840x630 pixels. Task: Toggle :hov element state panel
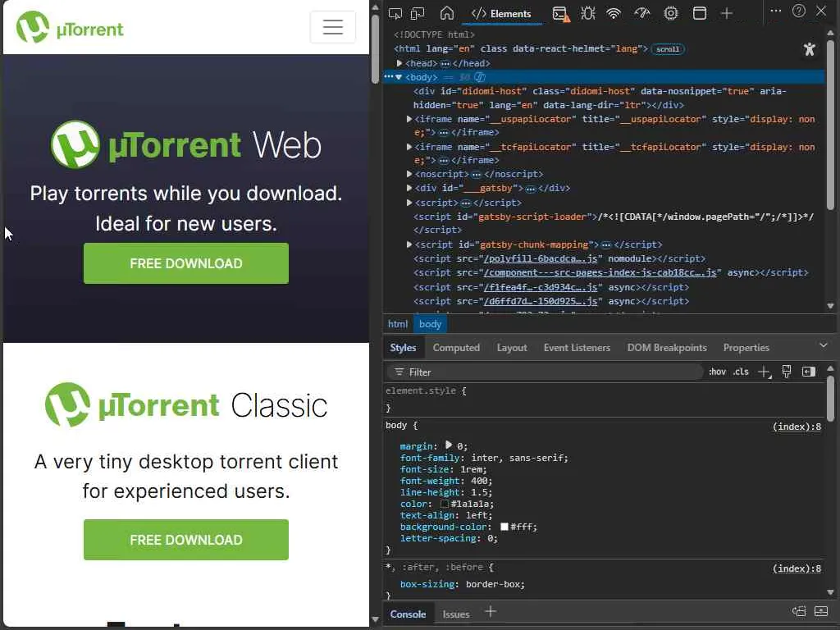717,372
